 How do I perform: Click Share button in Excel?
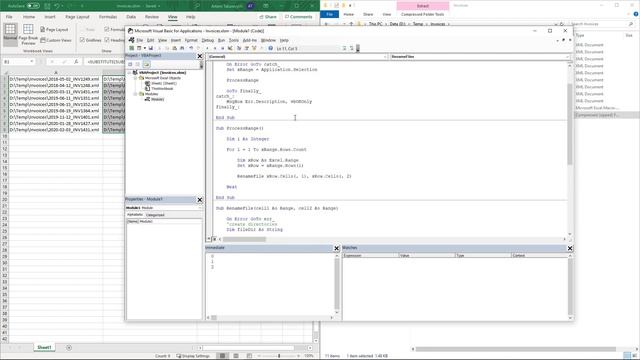click(x=268, y=17)
